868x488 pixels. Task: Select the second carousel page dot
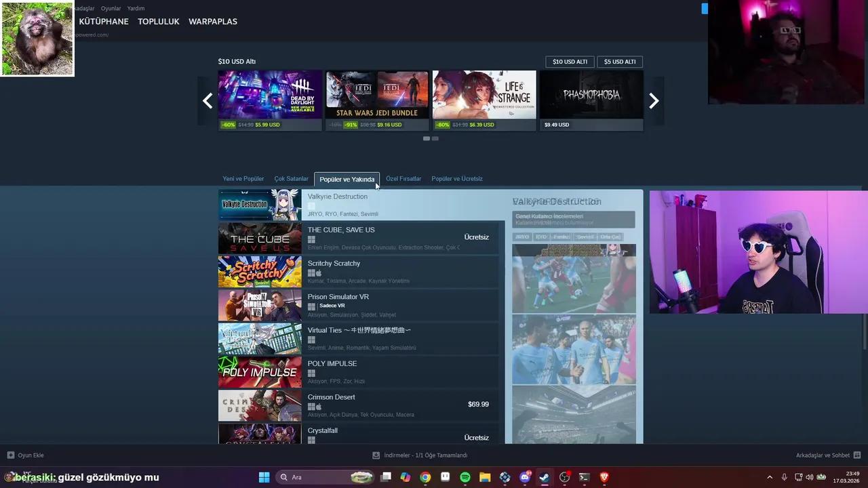click(x=435, y=138)
